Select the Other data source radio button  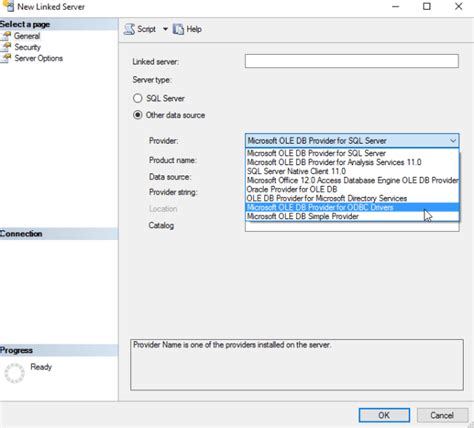pos(137,115)
